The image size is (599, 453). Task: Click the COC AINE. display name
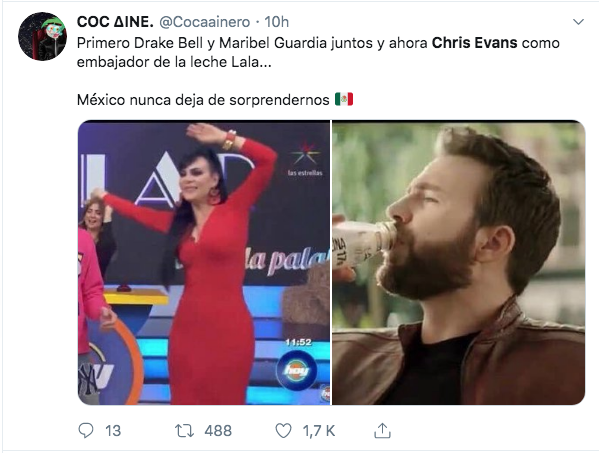[115, 22]
